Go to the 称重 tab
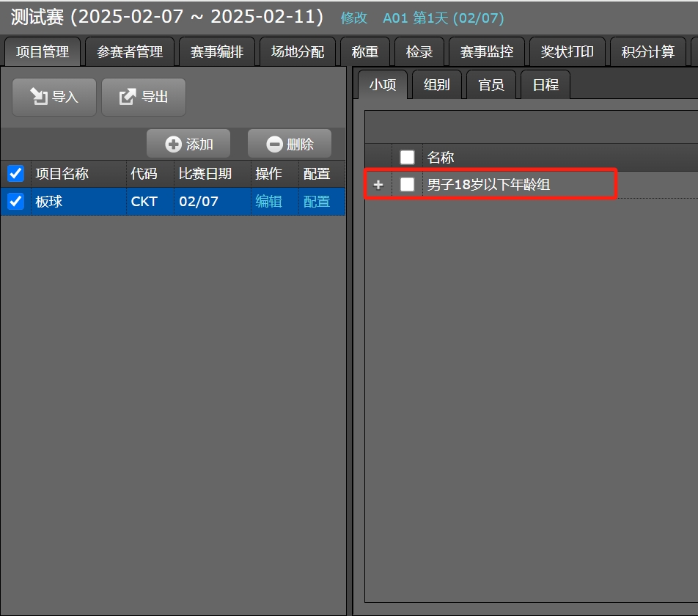698x616 pixels. (x=365, y=52)
